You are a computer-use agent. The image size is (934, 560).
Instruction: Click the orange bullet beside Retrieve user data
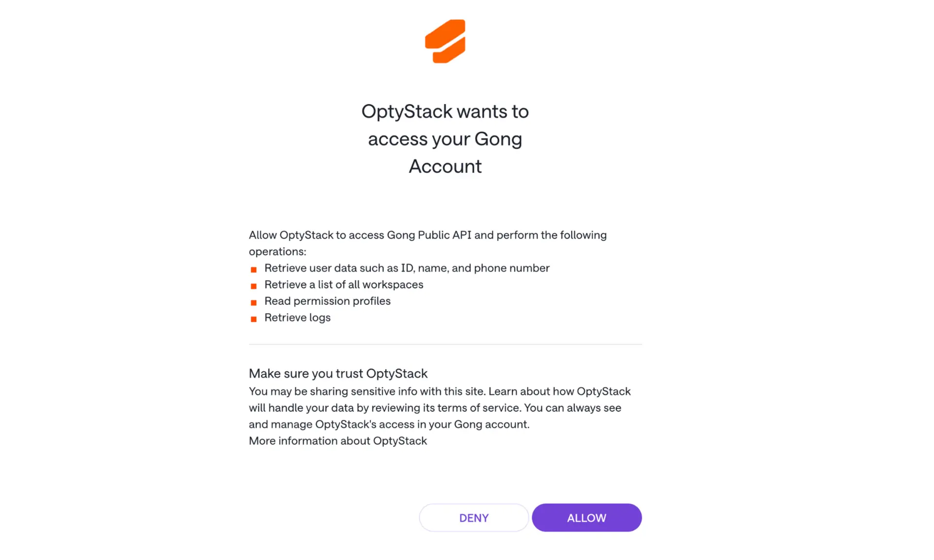(x=253, y=269)
